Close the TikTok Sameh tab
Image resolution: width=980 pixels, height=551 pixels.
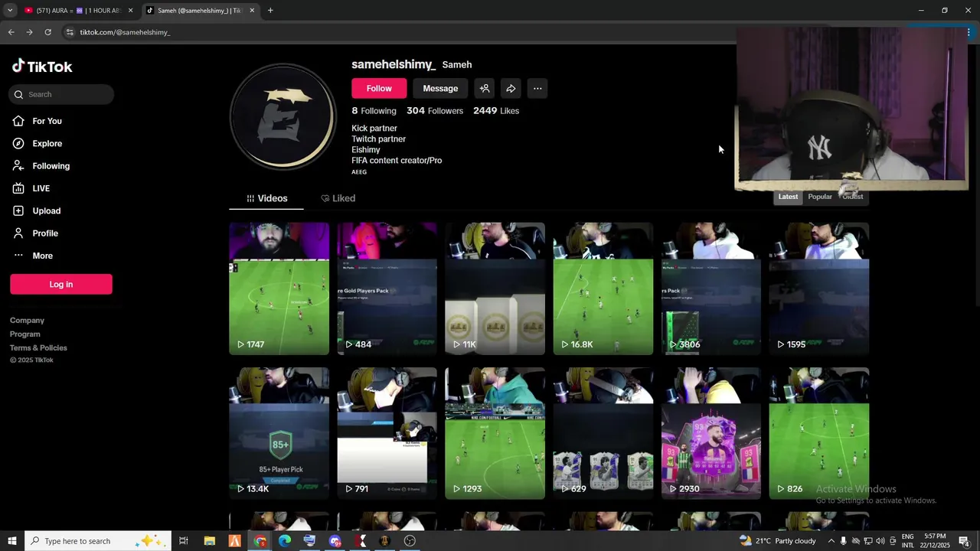click(252, 11)
